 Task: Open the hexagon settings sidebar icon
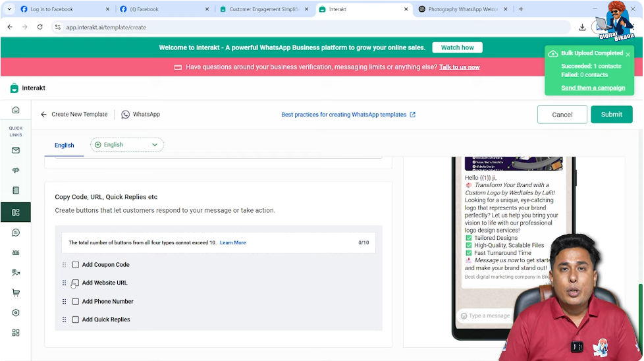tap(16, 312)
